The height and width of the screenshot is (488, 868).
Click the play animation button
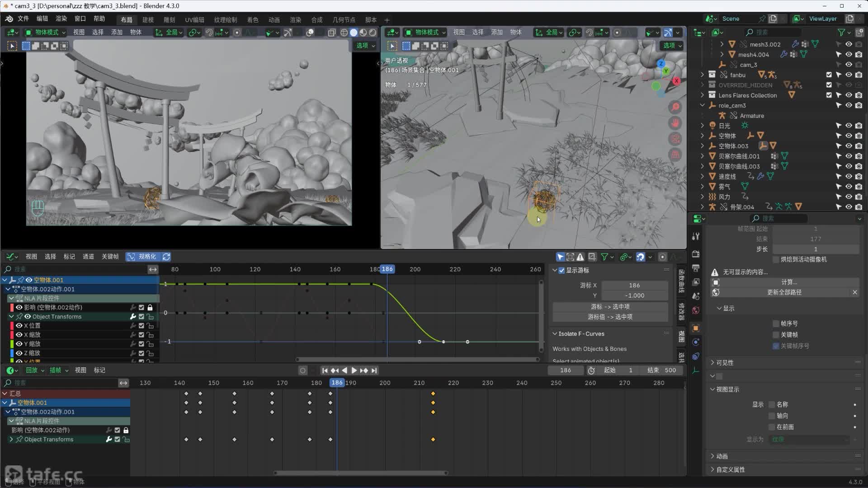click(x=354, y=371)
